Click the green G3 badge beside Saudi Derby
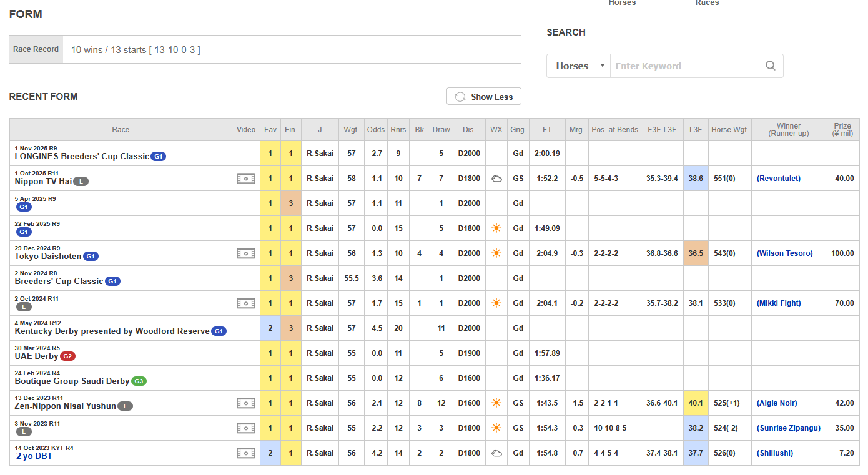Viewport: 868px width, 475px height. point(139,381)
